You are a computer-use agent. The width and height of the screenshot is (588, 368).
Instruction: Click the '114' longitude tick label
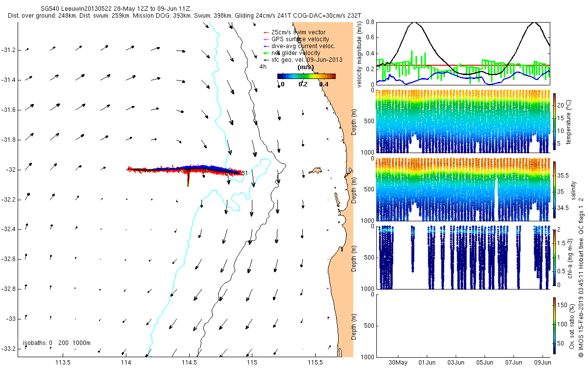tap(126, 363)
